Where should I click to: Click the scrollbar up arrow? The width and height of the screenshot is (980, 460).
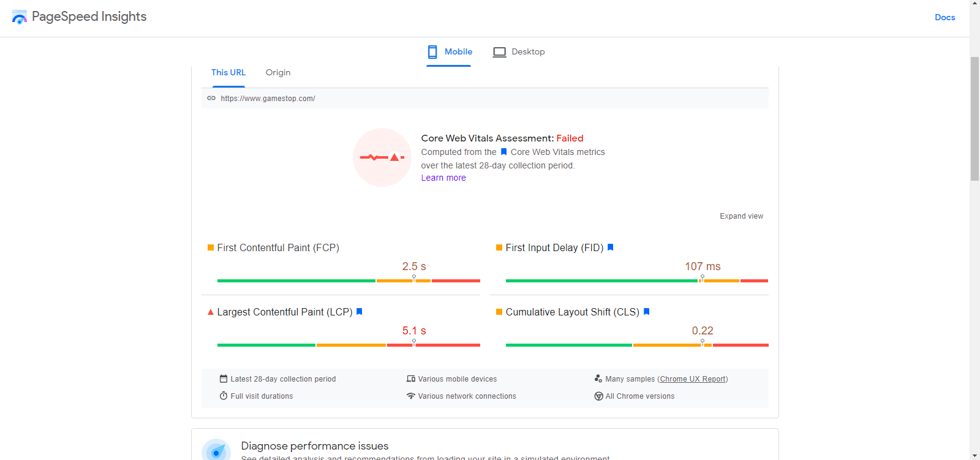(974, 4)
